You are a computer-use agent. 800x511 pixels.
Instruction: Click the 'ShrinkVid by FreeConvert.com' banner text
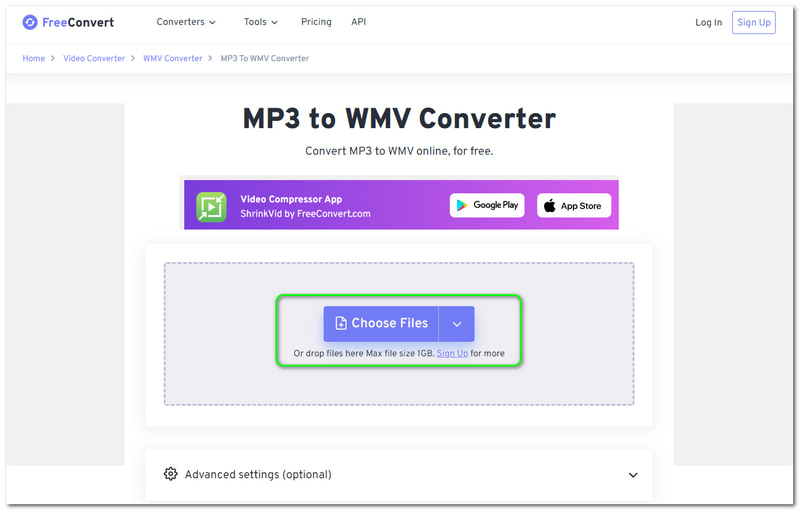[305, 214]
